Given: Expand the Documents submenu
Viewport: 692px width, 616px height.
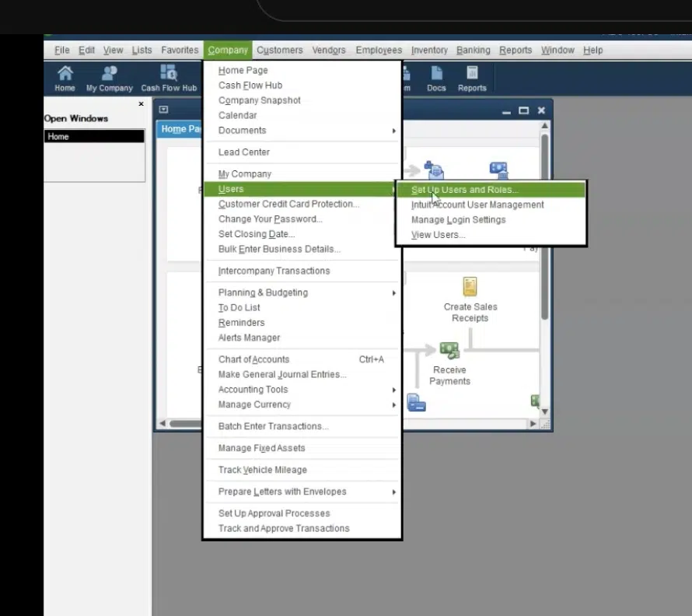Looking at the screenshot, I should (393, 131).
